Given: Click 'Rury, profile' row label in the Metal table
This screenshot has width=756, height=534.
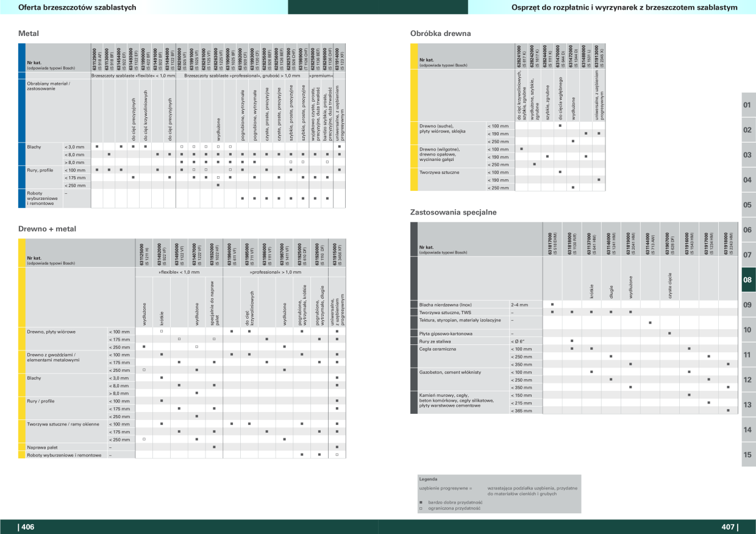Looking at the screenshot, I should [41, 169].
